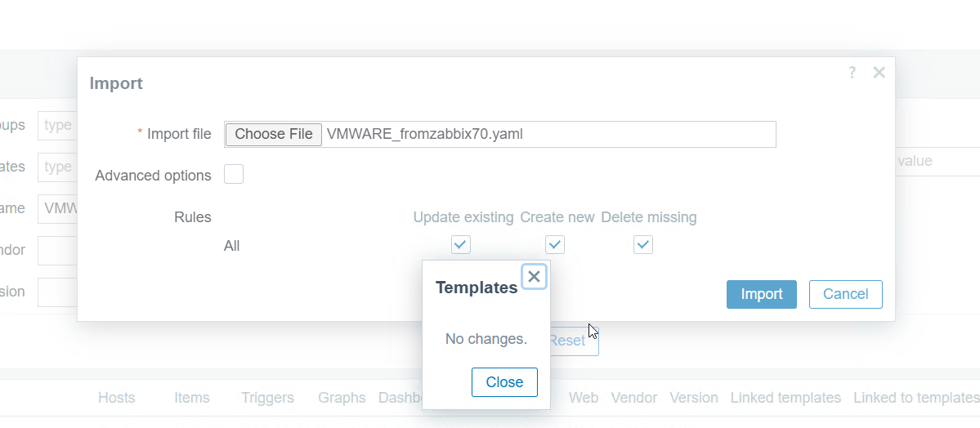This screenshot has height=428, width=980.
Task: Sort by the Hosts column header
Action: pos(116,398)
